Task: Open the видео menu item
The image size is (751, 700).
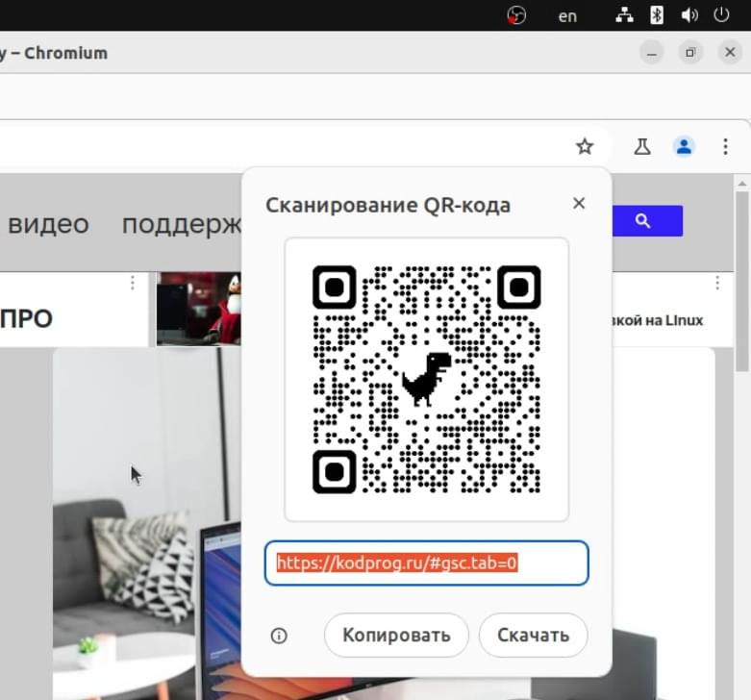Action: tap(48, 224)
